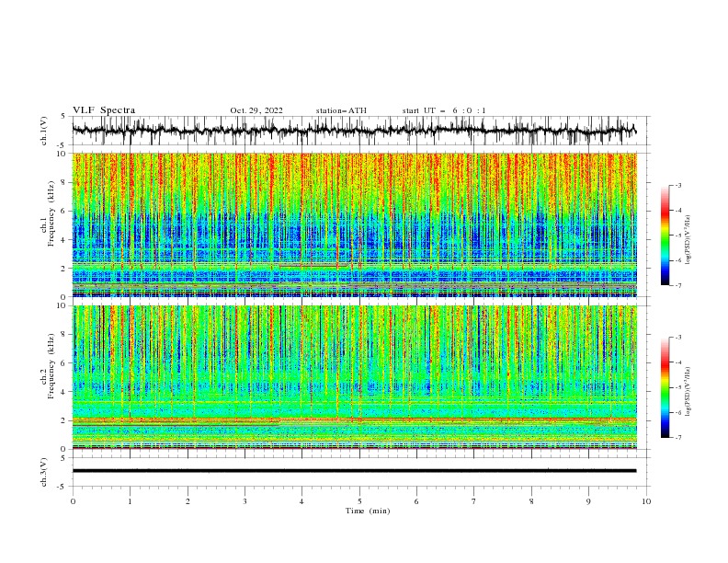Click upper color bar log(PSD) label
Image resolution: width=728 pixels, height=563 pixels.
(688, 240)
